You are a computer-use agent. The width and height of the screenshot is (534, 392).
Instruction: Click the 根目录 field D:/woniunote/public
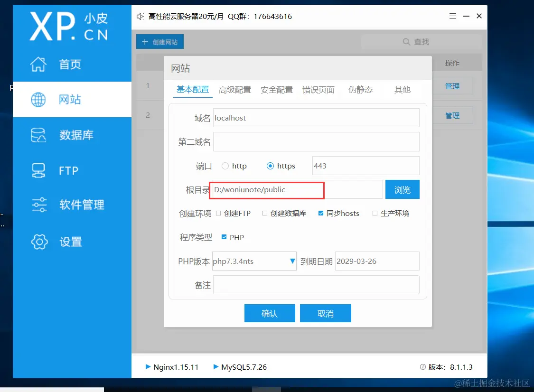(298, 189)
